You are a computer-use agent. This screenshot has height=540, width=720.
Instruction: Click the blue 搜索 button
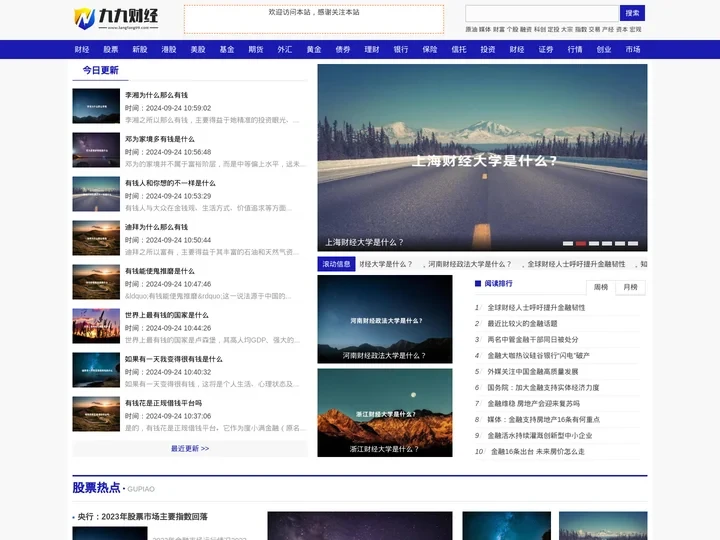[x=632, y=13]
